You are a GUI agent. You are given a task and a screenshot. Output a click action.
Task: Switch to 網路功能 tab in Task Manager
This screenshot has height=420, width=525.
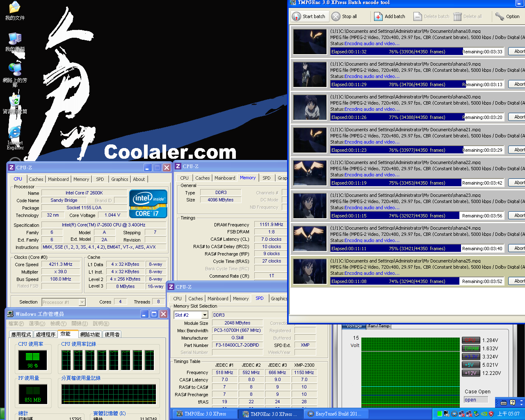pos(90,334)
